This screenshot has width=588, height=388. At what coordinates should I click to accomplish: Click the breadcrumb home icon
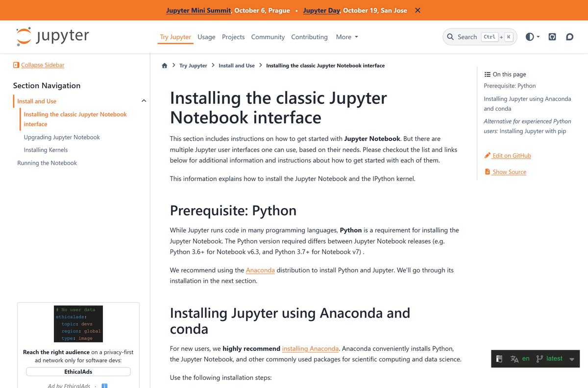(165, 66)
